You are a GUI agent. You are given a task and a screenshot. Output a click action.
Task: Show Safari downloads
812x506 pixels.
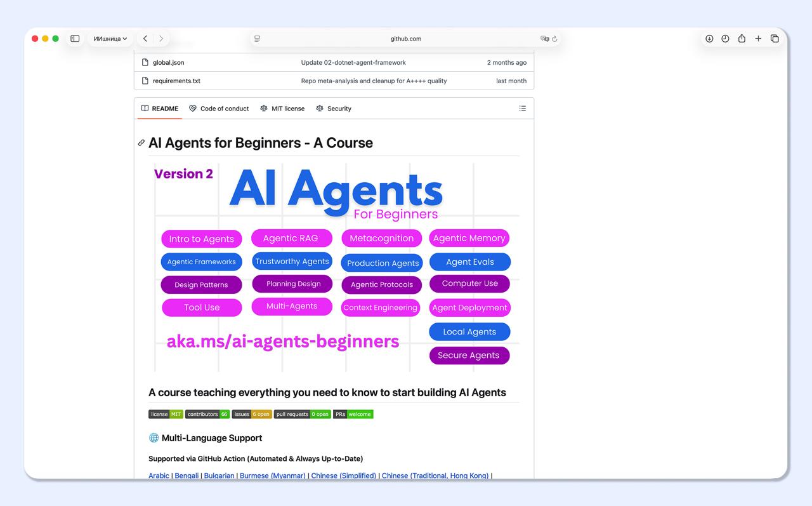pyautogui.click(x=709, y=39)
